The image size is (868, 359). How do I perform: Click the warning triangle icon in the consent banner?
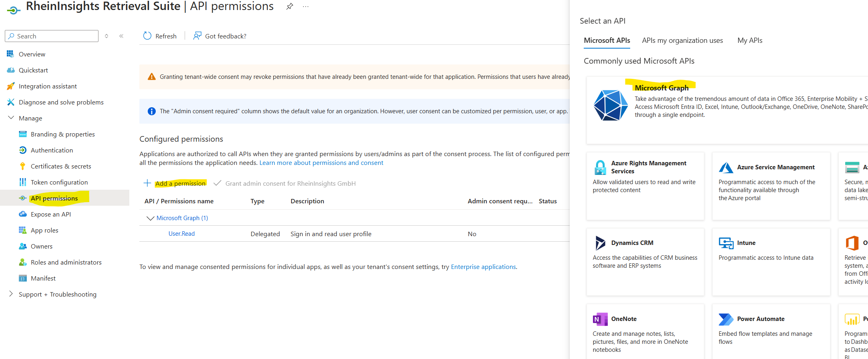click(x=151, y=76)
